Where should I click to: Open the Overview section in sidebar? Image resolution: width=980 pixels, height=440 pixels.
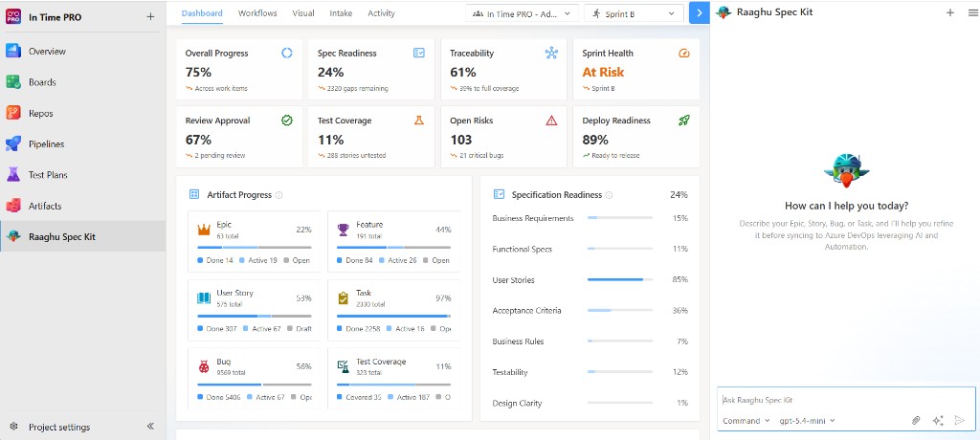82,52
